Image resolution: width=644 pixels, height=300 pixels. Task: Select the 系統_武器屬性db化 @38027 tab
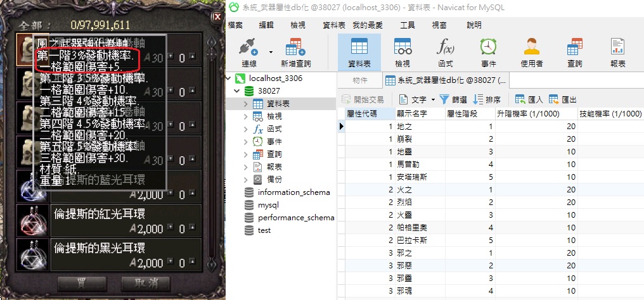point(446,81)
